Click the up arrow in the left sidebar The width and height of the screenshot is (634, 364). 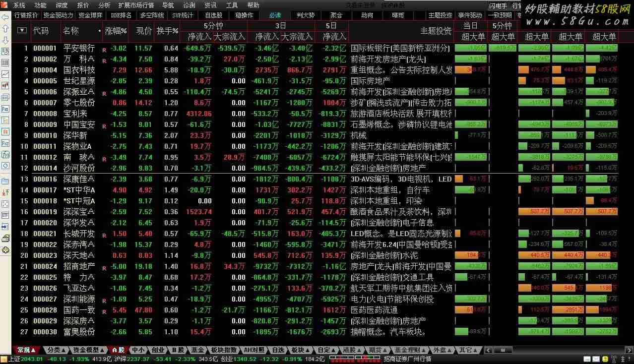(5, 29)
